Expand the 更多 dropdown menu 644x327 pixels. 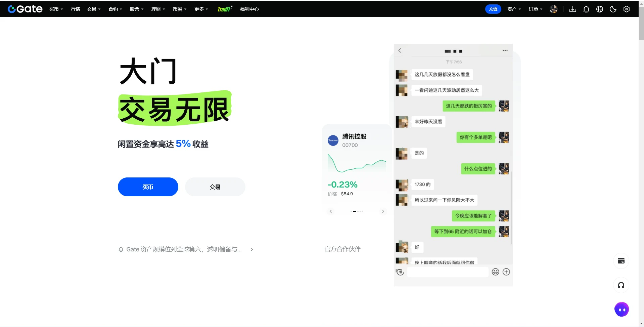(x=201, y=9)
